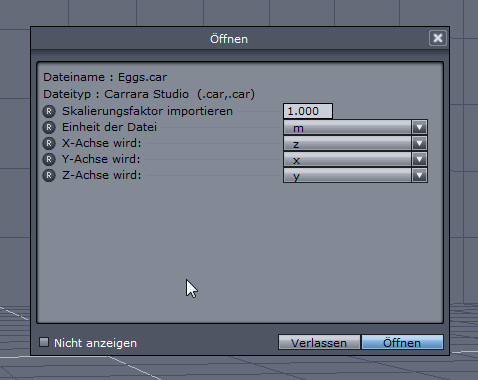Expand the Y-Achse wird dropdown arrow
This screenshot has height=380, width=478.
click(x=419, y=159)
